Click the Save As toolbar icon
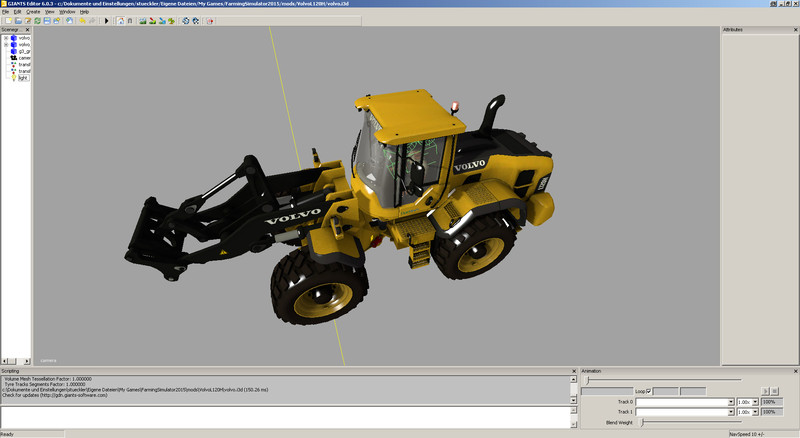 57,21
